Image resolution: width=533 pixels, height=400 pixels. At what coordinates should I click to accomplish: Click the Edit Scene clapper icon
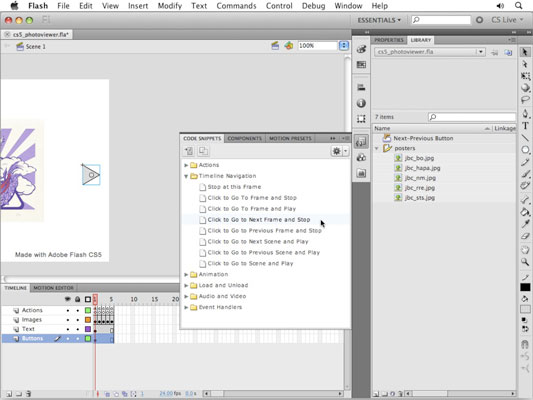pos(275,46)
